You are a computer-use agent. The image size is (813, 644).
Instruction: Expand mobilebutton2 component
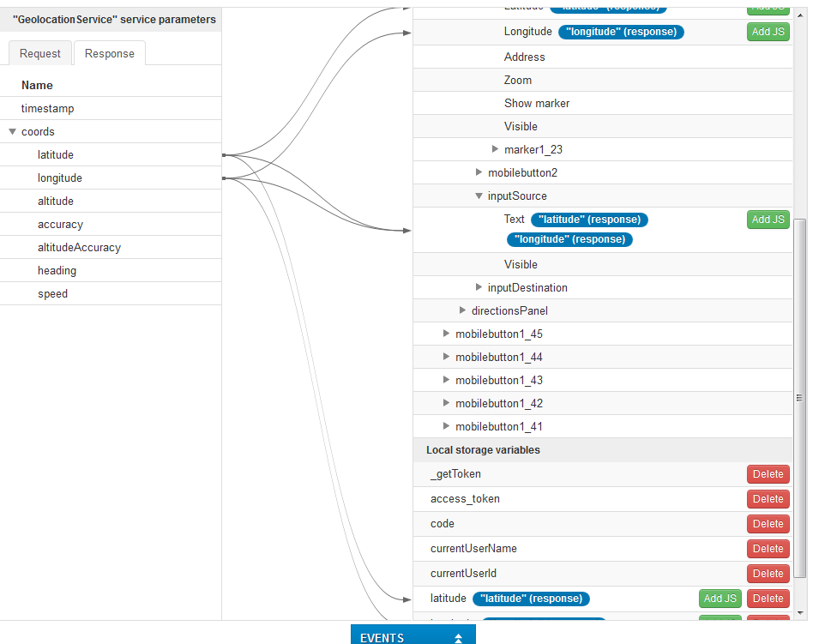coord(479,172)
